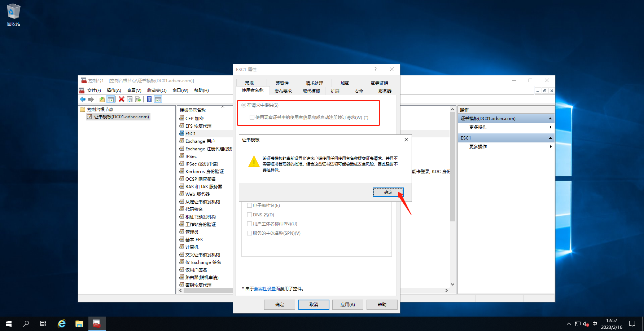The image size is (644, 331).
Task: Click the red X delete toolbar icon
Action: point(122,100)
